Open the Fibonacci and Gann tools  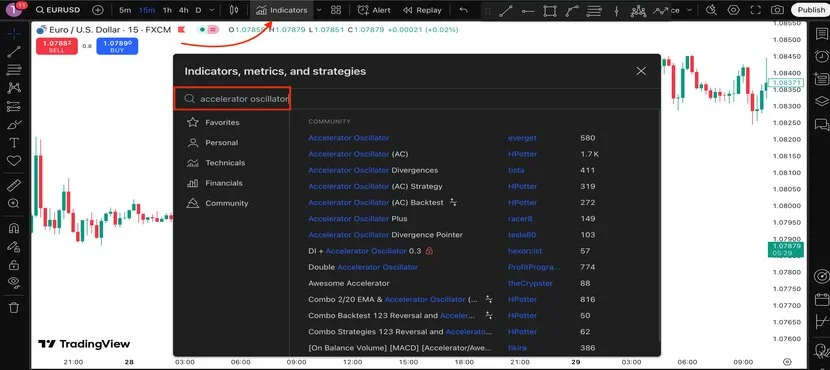pos(14,69)
